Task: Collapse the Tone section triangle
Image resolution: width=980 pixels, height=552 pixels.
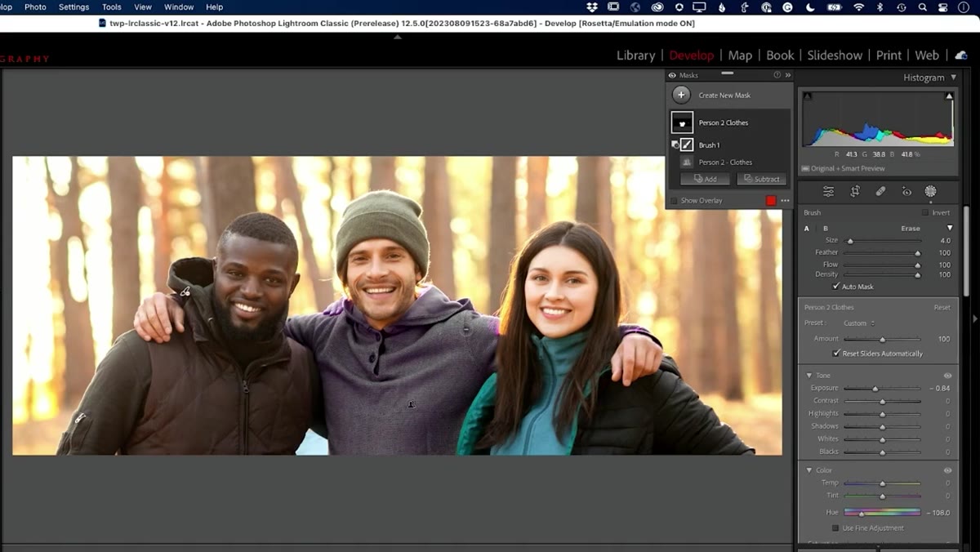Action: pos(809,376)
